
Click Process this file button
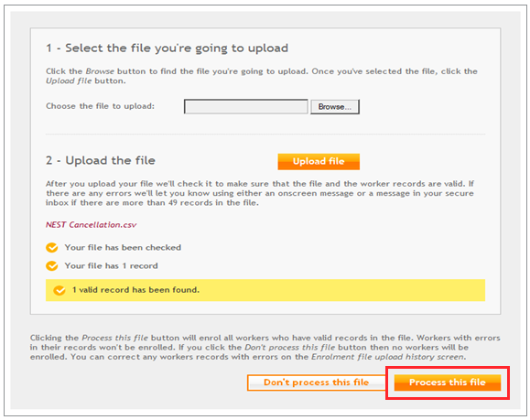point(448,382)
